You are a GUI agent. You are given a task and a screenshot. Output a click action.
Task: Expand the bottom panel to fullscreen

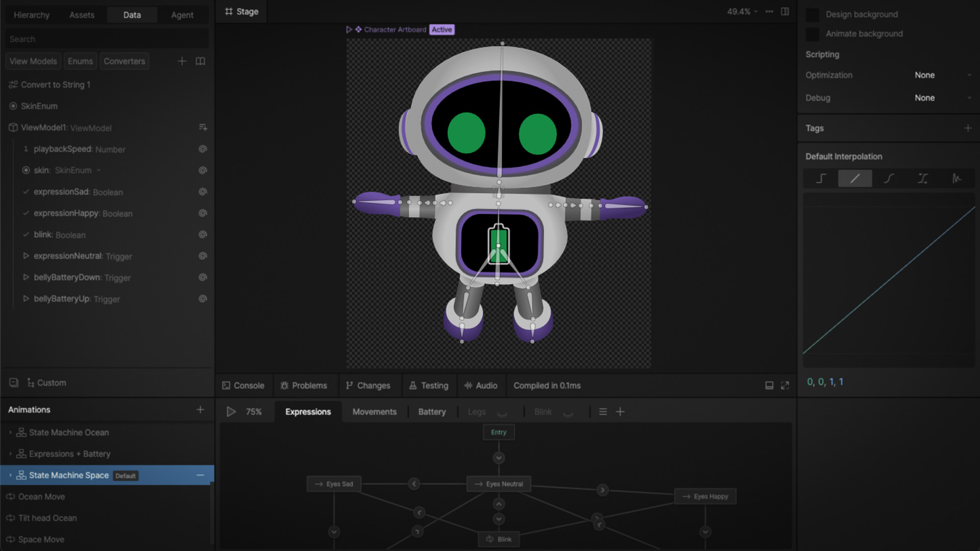[x=785, y=386]
